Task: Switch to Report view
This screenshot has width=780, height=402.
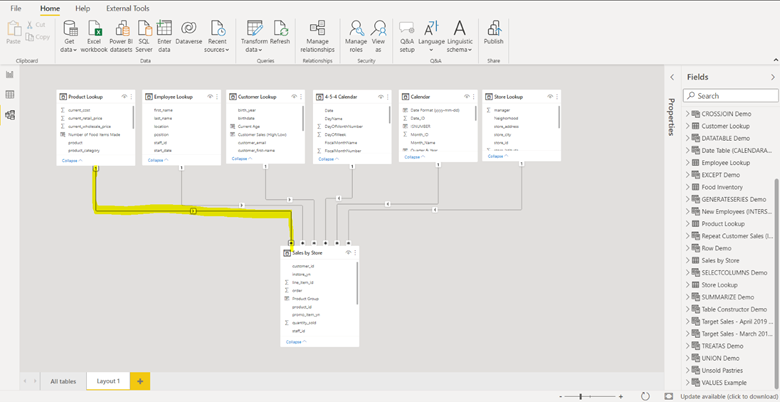Action: click(x=9, y=75)
